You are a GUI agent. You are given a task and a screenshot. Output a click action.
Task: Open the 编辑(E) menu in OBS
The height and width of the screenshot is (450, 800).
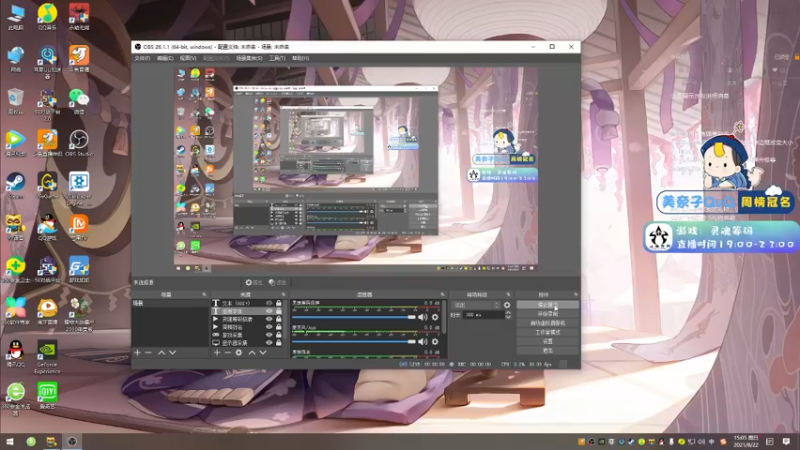coord(165,58)
